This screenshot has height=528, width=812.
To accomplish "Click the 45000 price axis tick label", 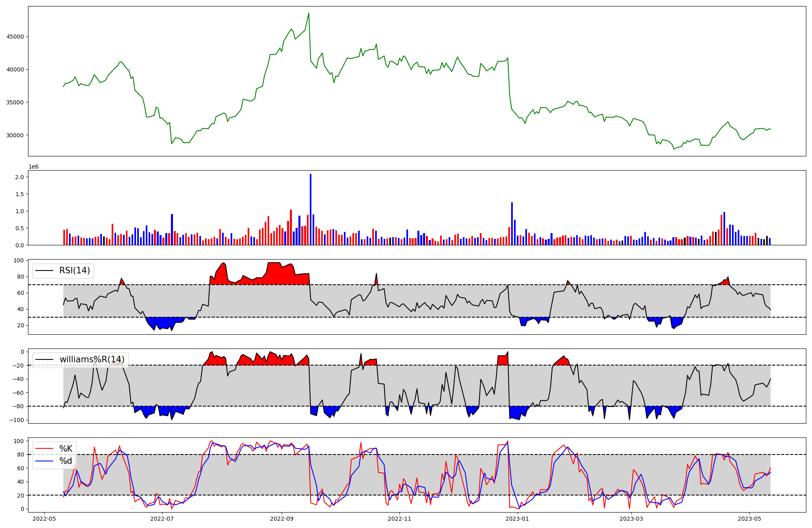I will click(15, 37).
